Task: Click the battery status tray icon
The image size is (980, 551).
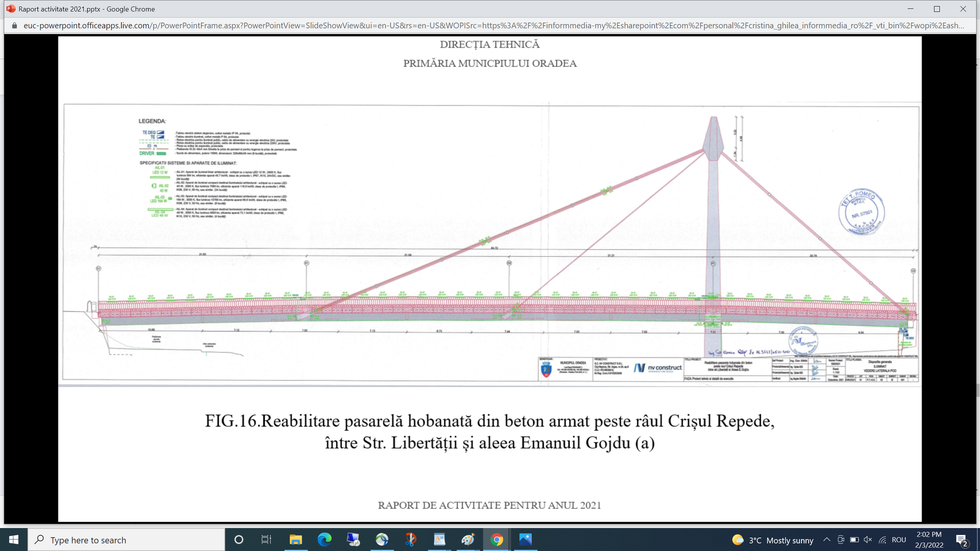Action: pos(854,540)
